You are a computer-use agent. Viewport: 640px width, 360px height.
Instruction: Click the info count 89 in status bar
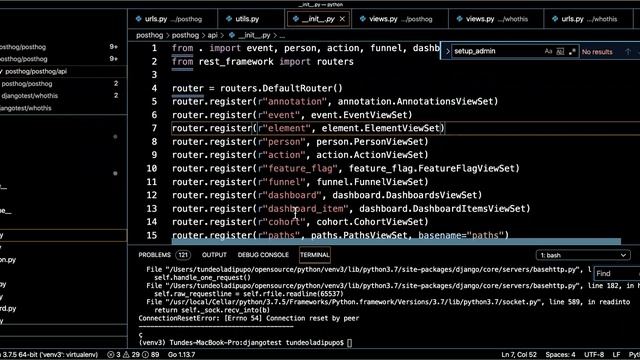point(151,354)
